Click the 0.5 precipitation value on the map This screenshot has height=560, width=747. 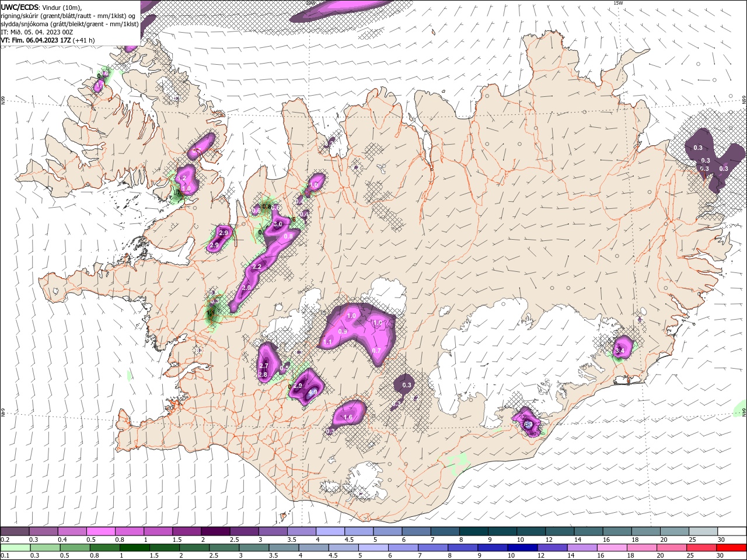284,368
